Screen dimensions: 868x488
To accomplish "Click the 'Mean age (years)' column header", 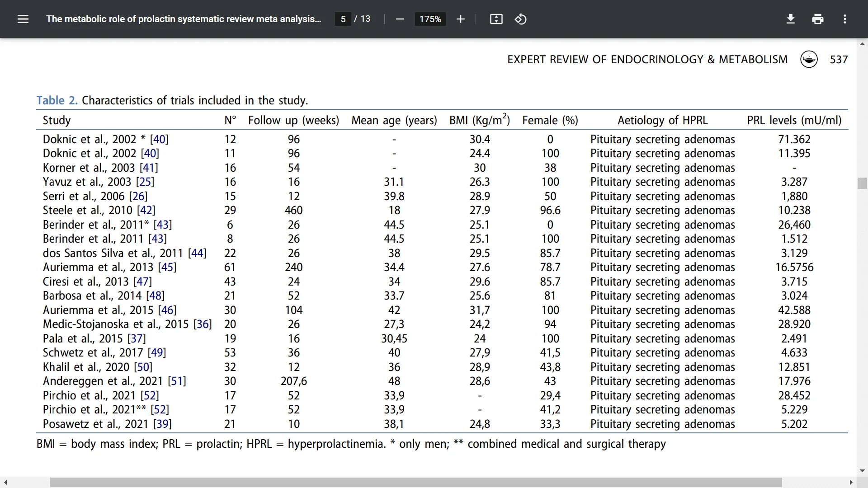I will tap(394, 120).
